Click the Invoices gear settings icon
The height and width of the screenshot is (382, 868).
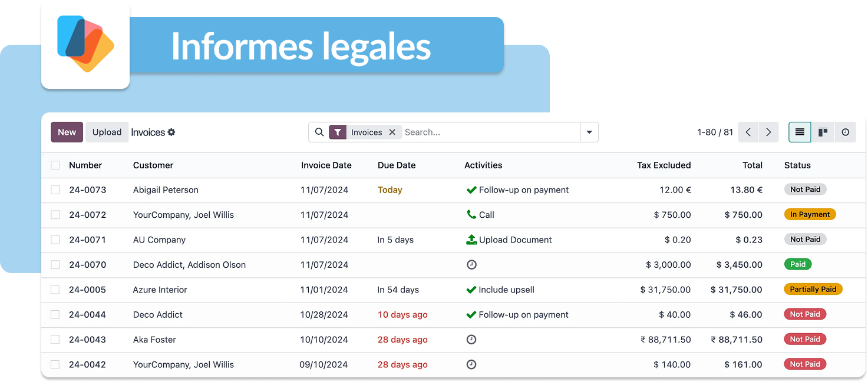pyautogui.click(x=171, y=132)
